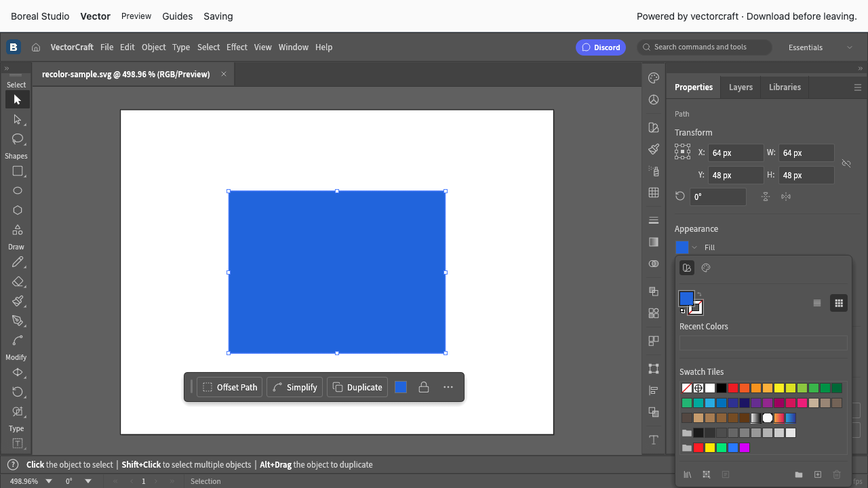Image resolution: width=868 pixels, height=488 pixels.
Task: Select the Polygon hexagon tool
Action: [18, 211]
